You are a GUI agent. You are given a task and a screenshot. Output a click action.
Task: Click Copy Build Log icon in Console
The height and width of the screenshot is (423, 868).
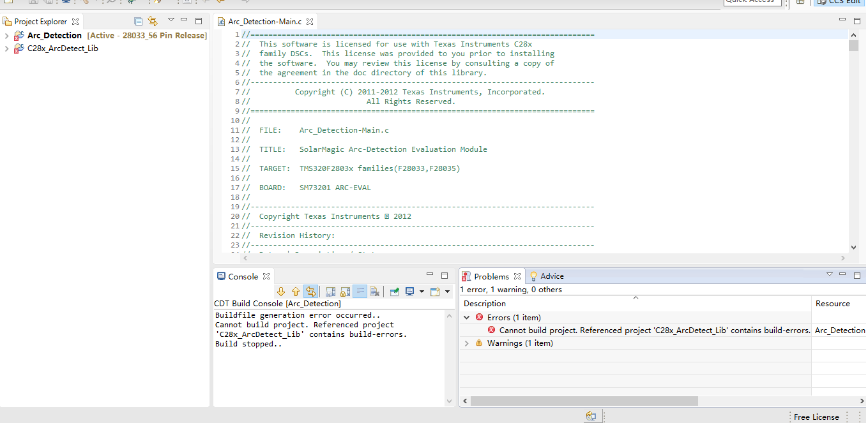(x=331, y=292)
